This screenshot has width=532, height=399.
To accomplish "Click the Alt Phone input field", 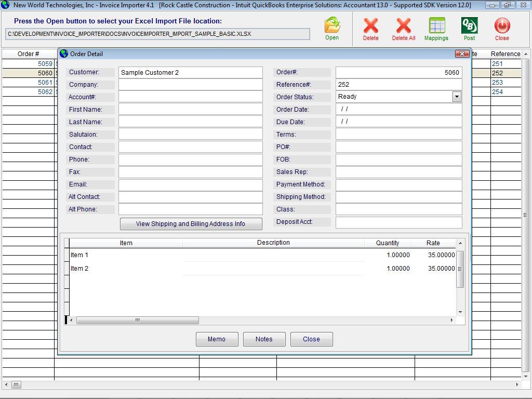I will [x=190, y=209].
